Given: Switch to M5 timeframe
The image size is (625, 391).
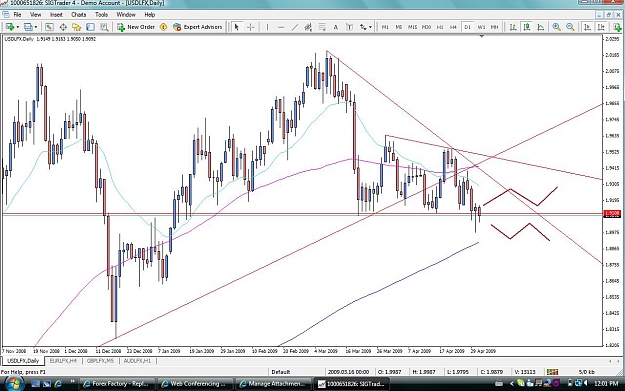Looking at the screenshot, I should [x=399, y=27].
